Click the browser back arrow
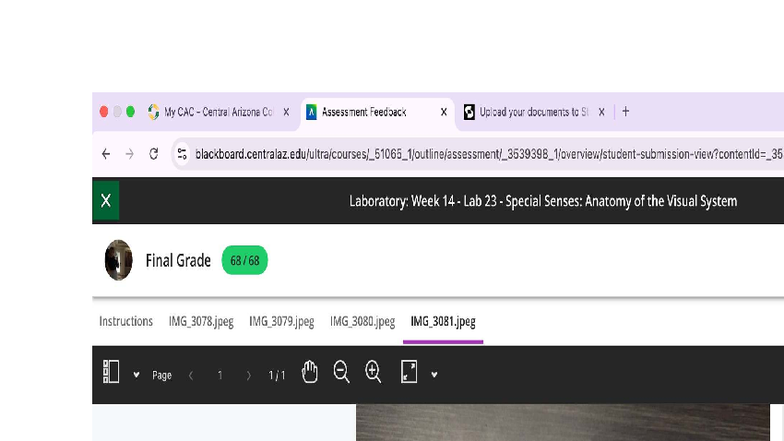 point(106,154)
